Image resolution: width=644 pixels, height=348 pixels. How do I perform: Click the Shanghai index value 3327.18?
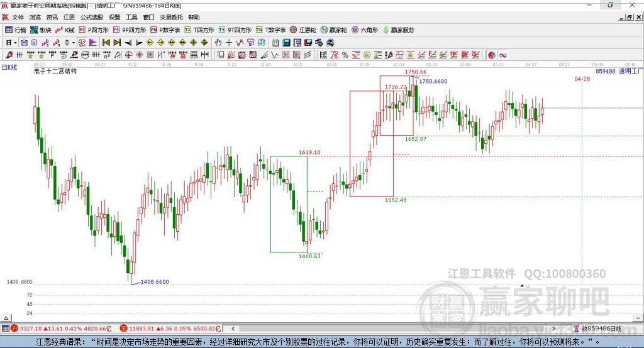coord(31,329)
